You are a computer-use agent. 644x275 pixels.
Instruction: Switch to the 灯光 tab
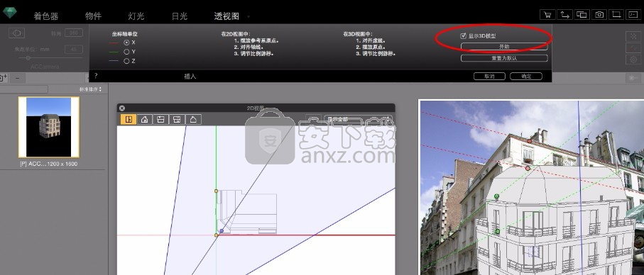coord(136,16)
